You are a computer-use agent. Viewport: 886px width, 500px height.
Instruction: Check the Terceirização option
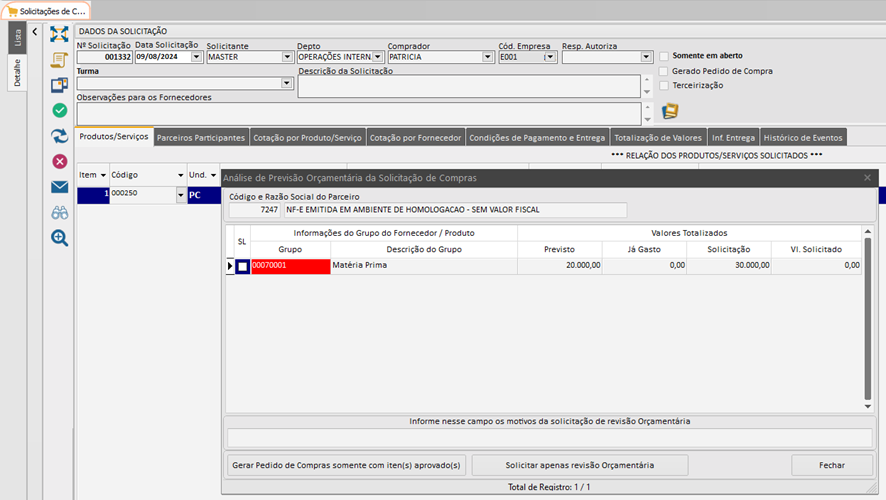click(x=664, y=85)
